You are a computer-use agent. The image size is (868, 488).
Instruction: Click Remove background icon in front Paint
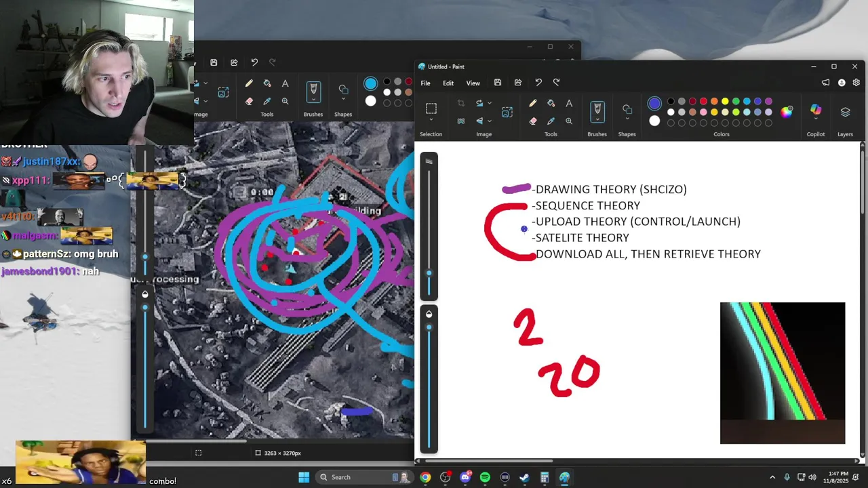pos(460,121)
